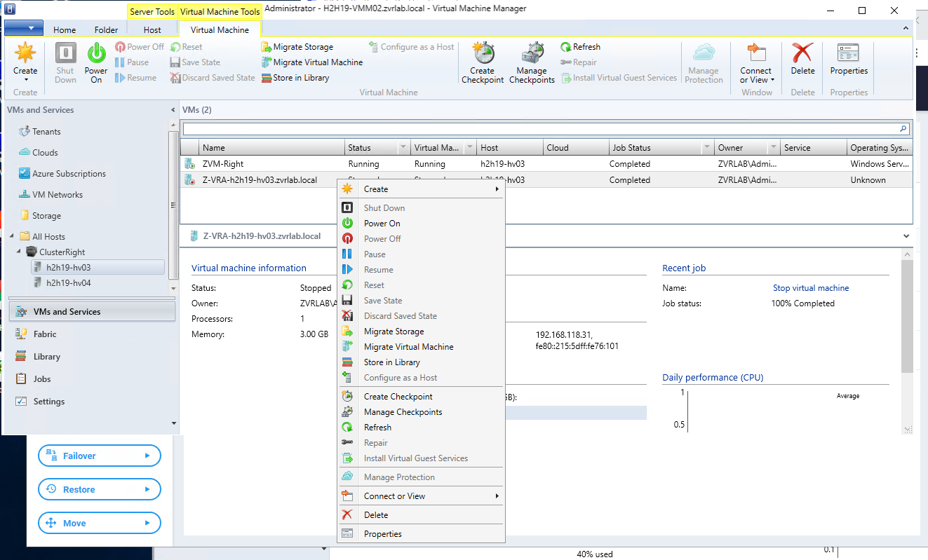
Task: Expand the Create submenu in context menu
Action: pos(421,189)
